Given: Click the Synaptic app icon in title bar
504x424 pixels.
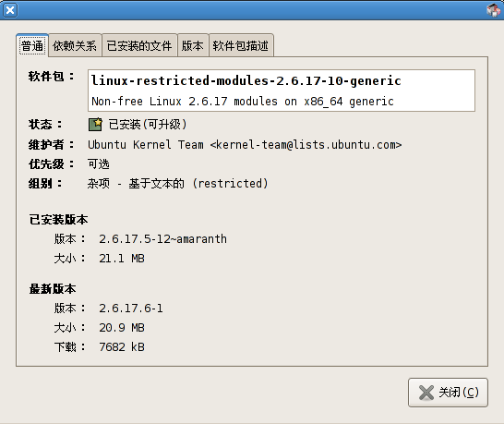Looking at the screenshot, I should point(494,10).
